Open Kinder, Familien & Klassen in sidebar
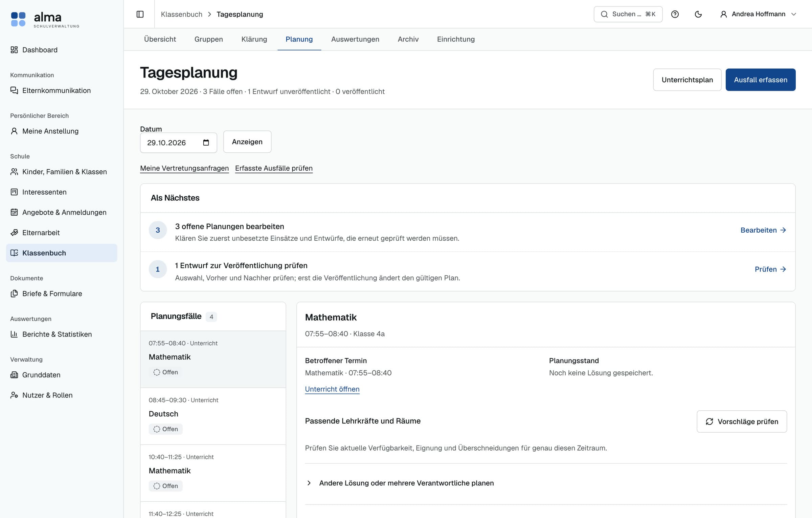812x518 pixels. [x=62, y=172]
